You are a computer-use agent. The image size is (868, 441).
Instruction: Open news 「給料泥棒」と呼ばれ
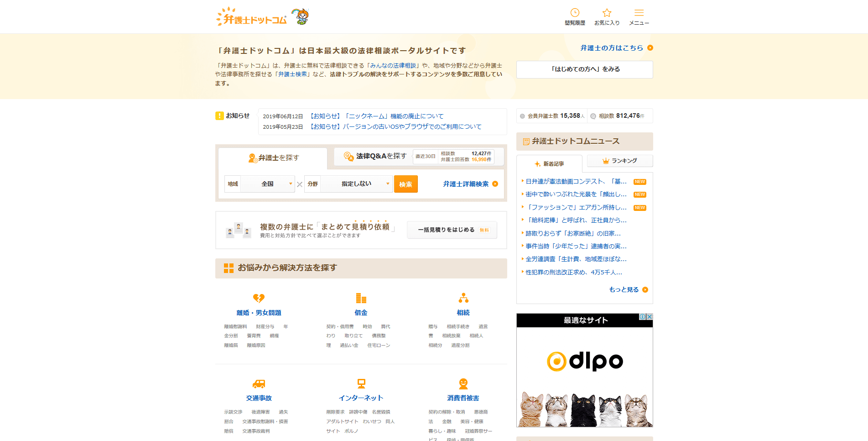576,220
